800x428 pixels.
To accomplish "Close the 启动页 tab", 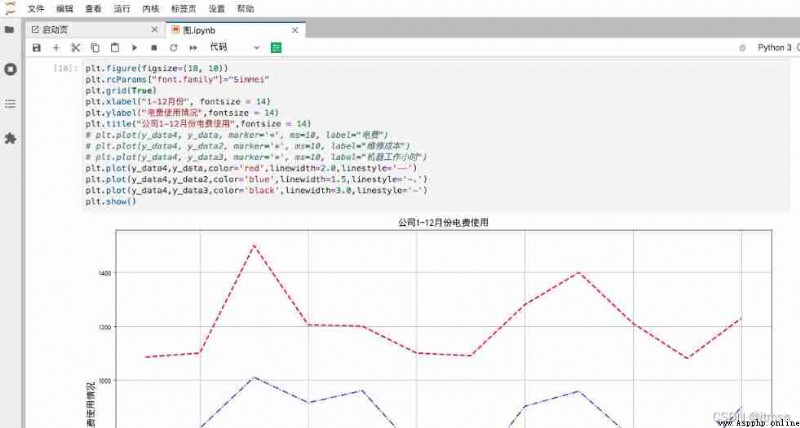I will [x=155, y=30].
